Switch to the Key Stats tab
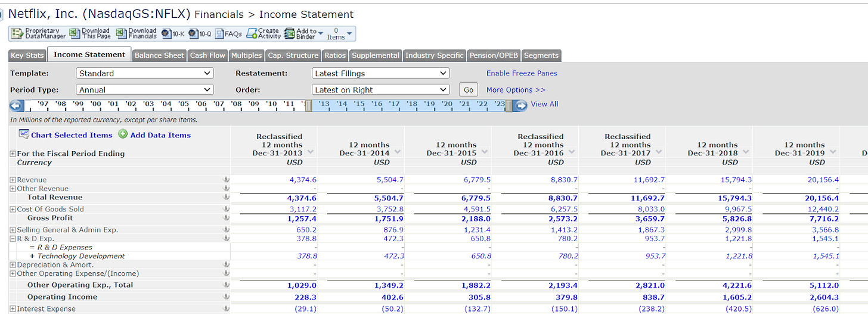 point(27,56)
